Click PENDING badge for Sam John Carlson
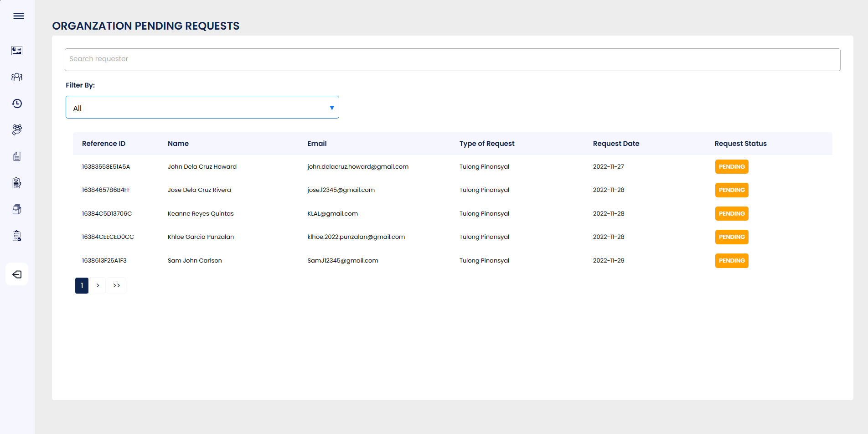 (731, 261)
